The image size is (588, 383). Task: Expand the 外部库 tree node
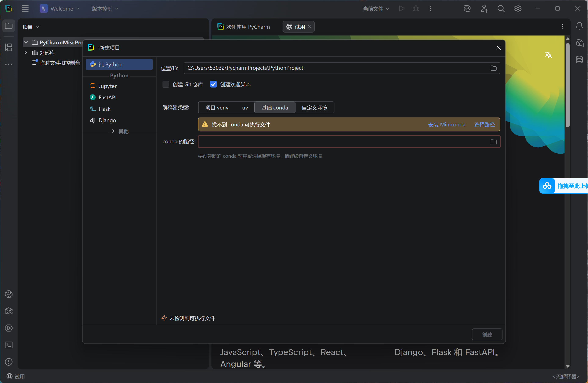coord(26,53)
